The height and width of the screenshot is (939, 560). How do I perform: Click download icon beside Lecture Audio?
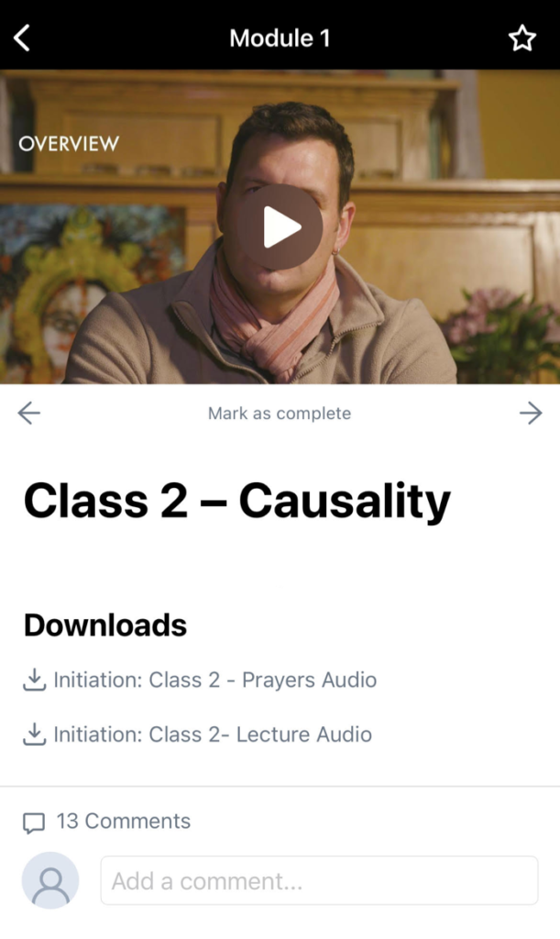point(35,735)
